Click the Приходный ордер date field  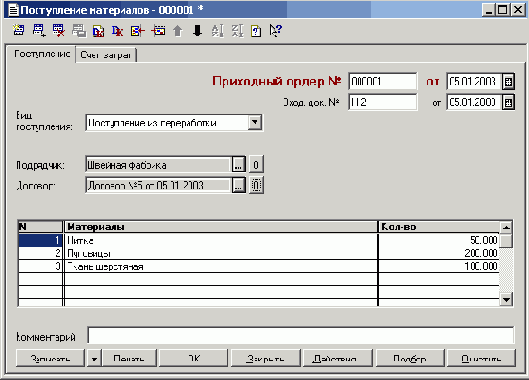pos(474,81)
